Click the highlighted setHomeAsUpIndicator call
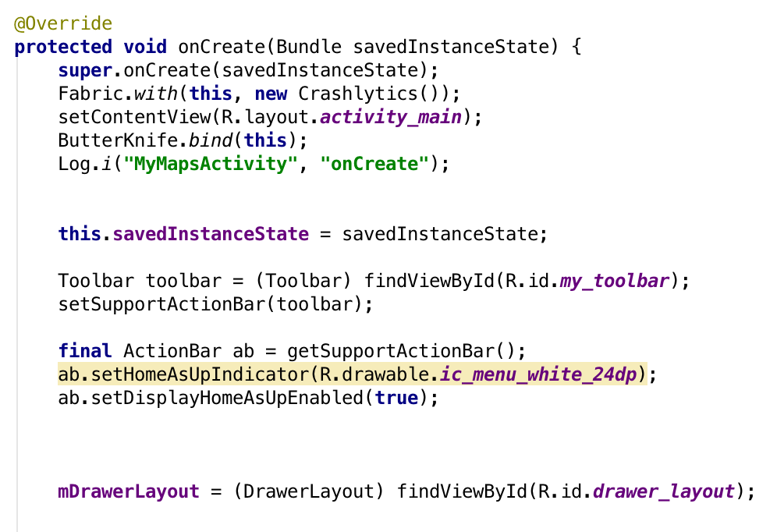This screenshot has width=777, height=532. click(353, 374)
